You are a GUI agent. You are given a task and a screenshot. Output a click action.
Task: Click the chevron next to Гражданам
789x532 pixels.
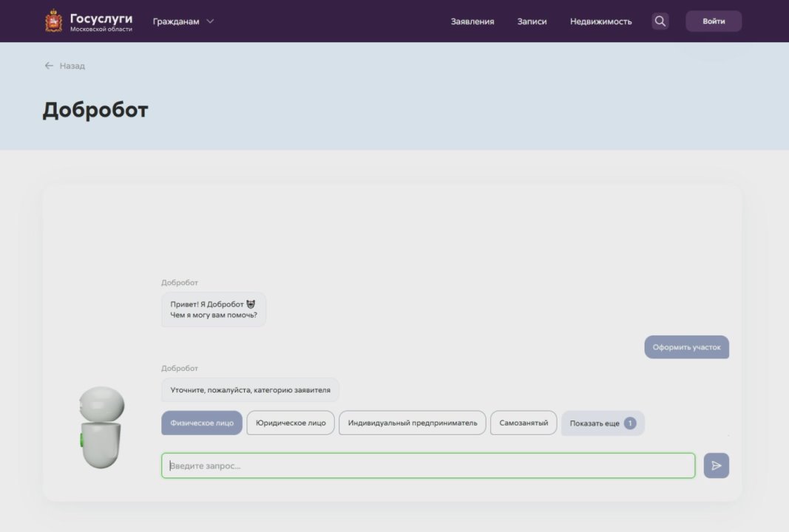pos(210,21)
